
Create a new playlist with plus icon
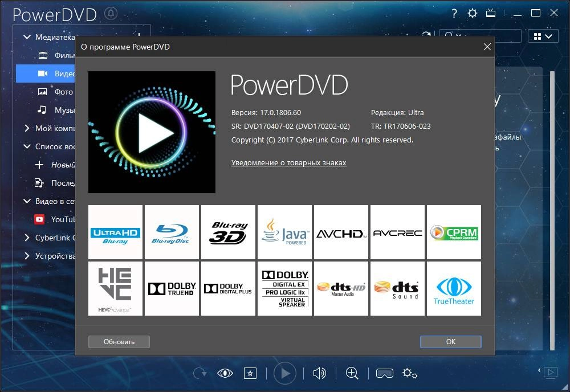tap(39, 165)
